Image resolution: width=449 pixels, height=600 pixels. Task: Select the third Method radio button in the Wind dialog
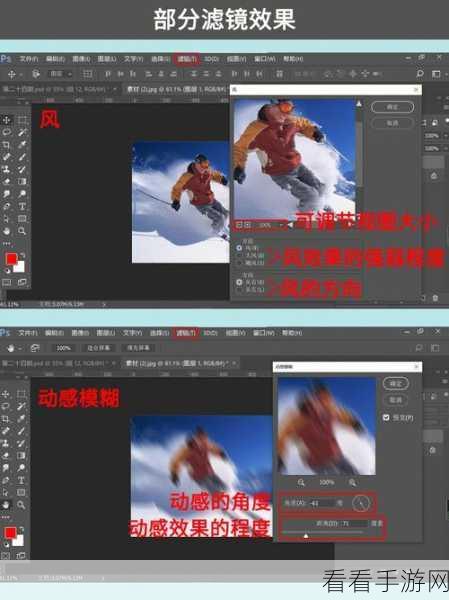(x=239, y=262)
